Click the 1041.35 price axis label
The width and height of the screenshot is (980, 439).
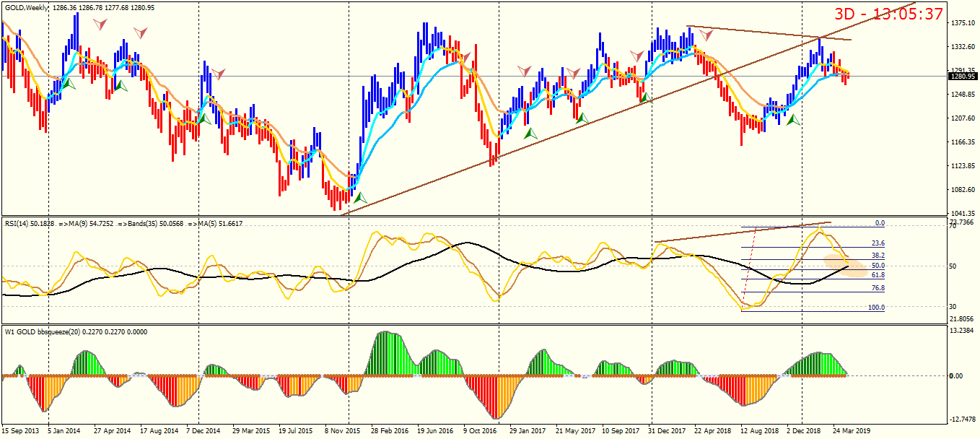tap(963, 214)
